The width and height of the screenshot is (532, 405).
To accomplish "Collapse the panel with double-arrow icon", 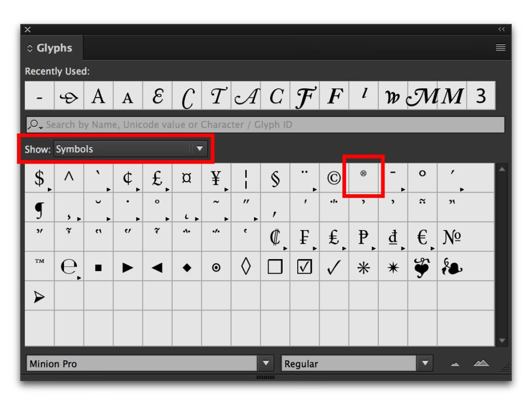I will [x=501, y=30].
